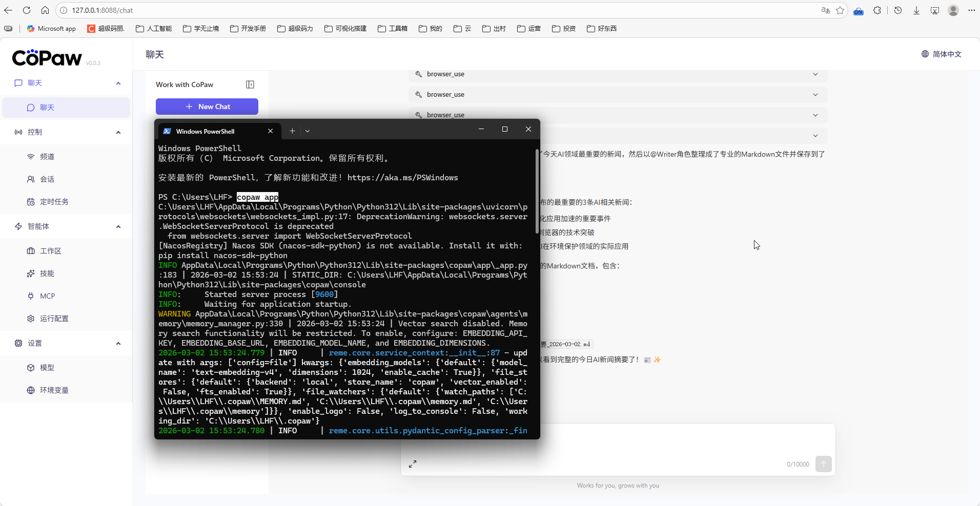
Task: Expand the fourth collapsed tool entry chevron
Action: 815,136
